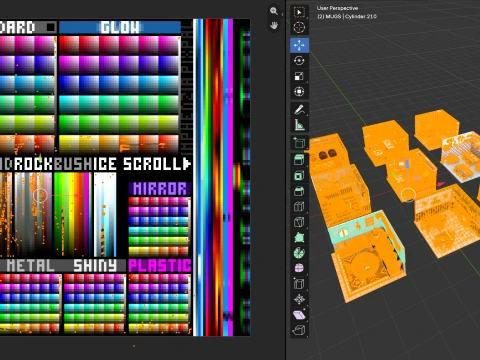The height and width of the screenshot is (360, 480).
Task: Select the Add Cube tool
Action: click(299, 143)
